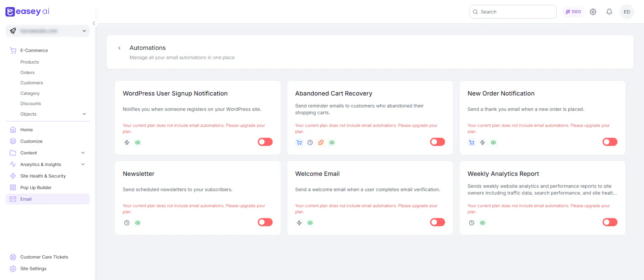The width and height of the screenshot is (644, 280).
Task: Expand the Content menu chevron
Action: pyautogui.click(x=83, y=153)
